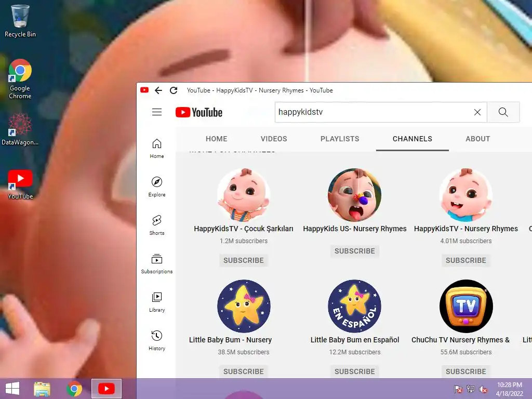This screenshot has height=399, width=532.
Task: Open Subscriptions in the sidebar
Action: pos(157,264)
